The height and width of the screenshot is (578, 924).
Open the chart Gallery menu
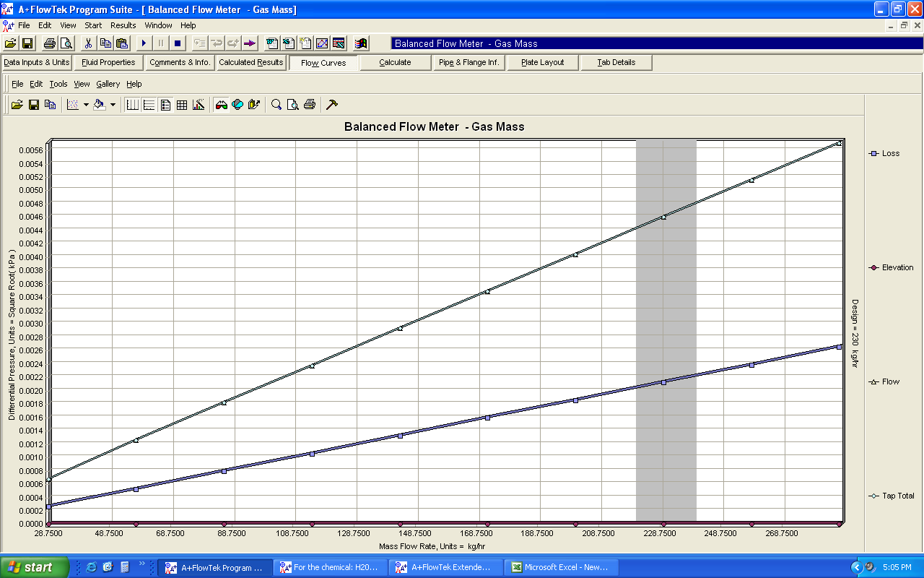(108, 84)
